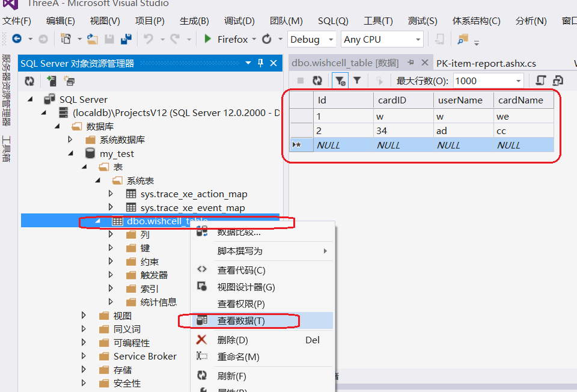Open the Debug configuration dropdown
The image size is (577, 392).
click(x=311, y=39)
